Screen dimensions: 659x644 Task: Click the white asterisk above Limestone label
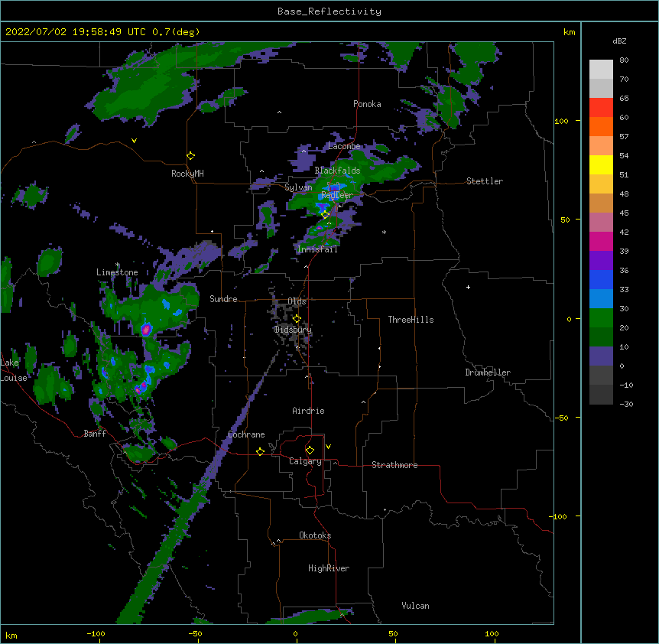click(118, 265)
